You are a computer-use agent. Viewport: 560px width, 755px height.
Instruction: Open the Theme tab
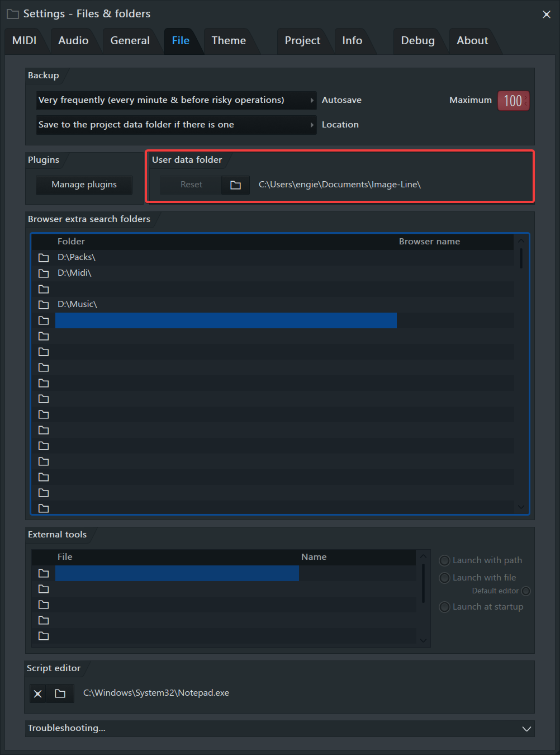click(x=229, y=41)
